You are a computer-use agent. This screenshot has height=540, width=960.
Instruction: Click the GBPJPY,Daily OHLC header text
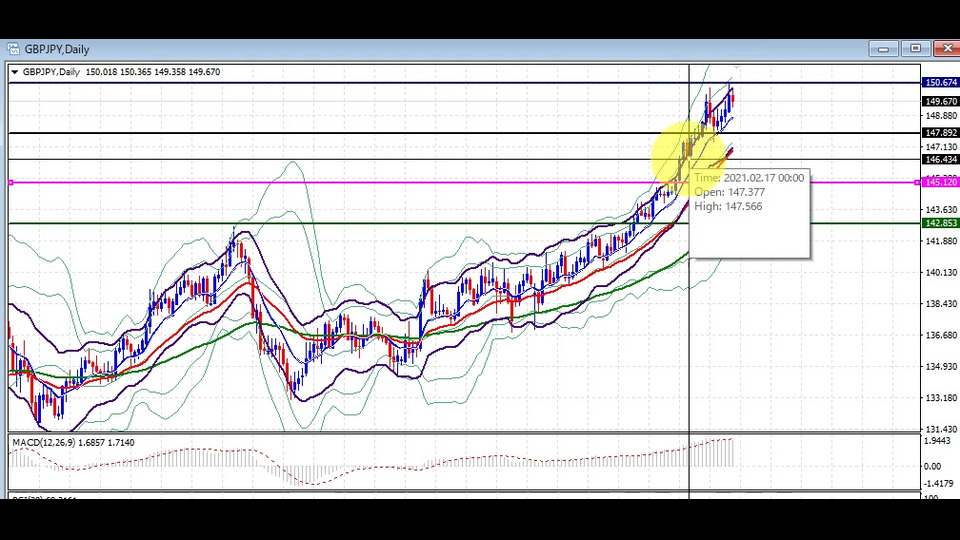point(121,72)
